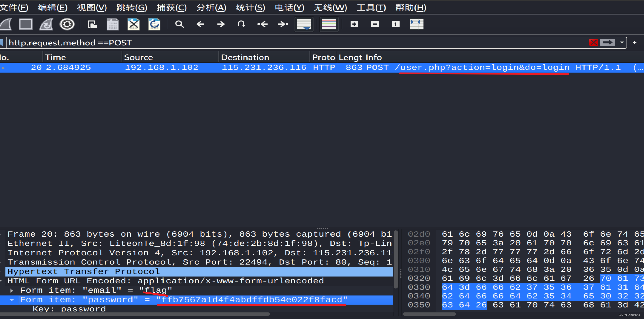
Task: Click the restart capture shark fin icon
Action: (46, 24)
